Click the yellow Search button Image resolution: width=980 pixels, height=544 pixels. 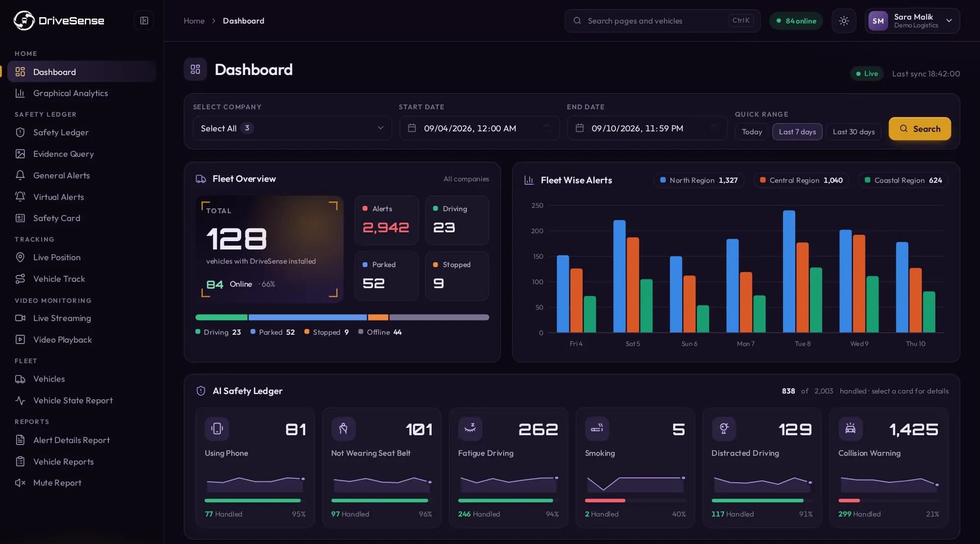[x=920, y=129]
